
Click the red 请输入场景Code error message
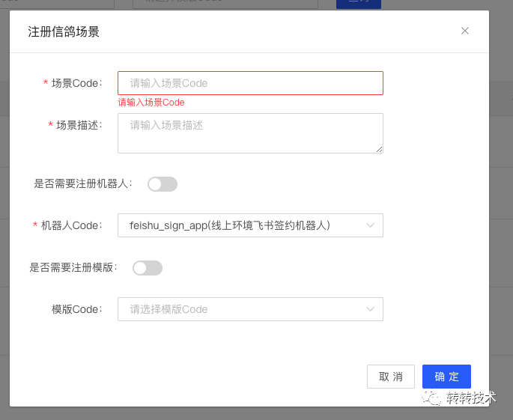click(x=151, y=103)
